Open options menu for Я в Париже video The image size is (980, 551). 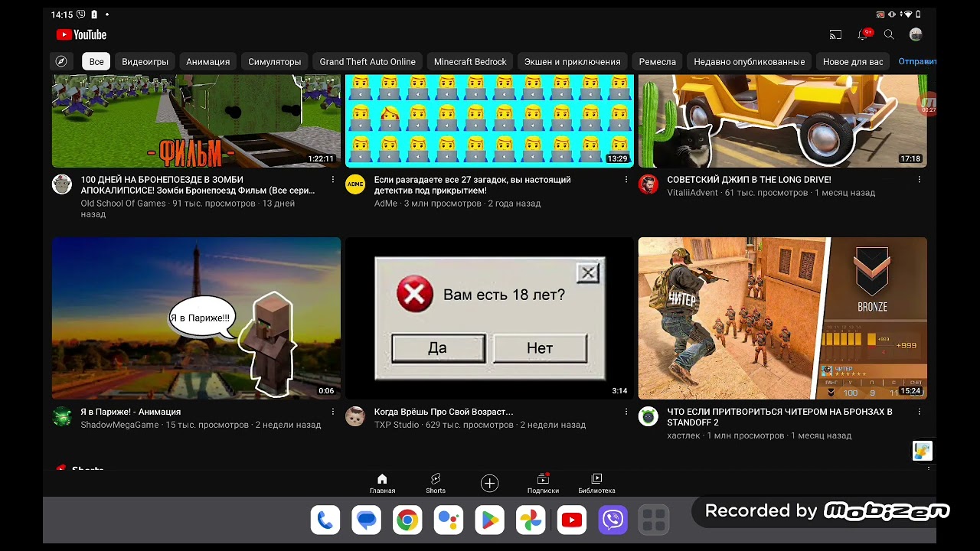coord(333,412)
